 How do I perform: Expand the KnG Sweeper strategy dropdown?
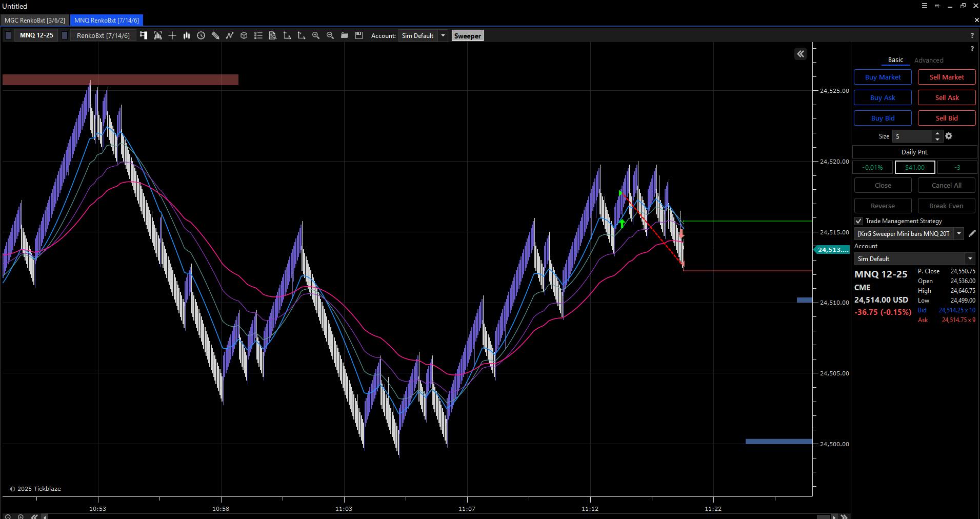[958, 233]
